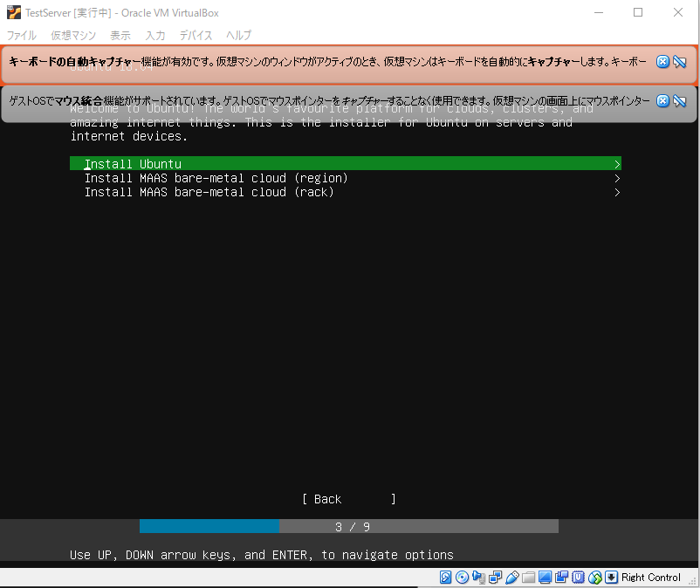Click the CPU virtualization status icon
Viewport: 700px width, 588px height.
click(578, 578)
